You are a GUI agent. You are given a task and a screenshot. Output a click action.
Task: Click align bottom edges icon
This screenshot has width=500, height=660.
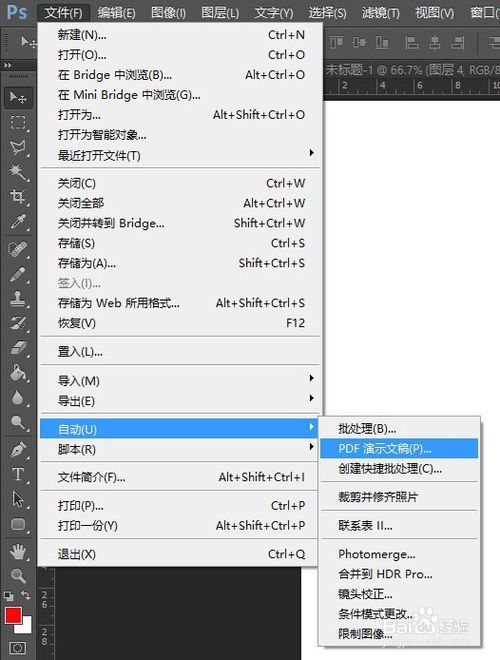382,42
